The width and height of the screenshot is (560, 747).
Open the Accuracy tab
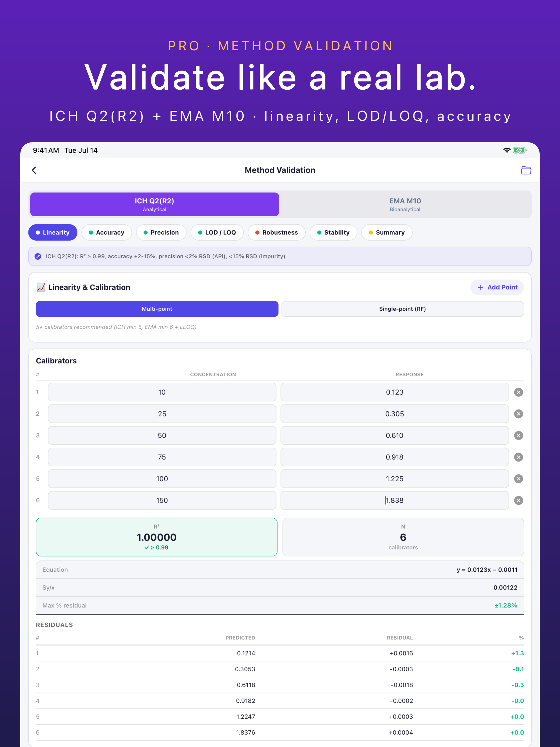pos(107,232)
